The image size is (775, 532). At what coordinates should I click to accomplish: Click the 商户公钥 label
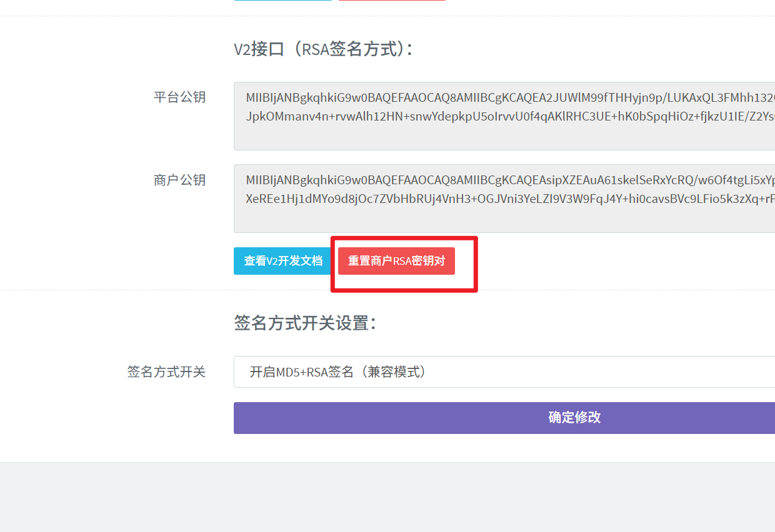point(179,180)
